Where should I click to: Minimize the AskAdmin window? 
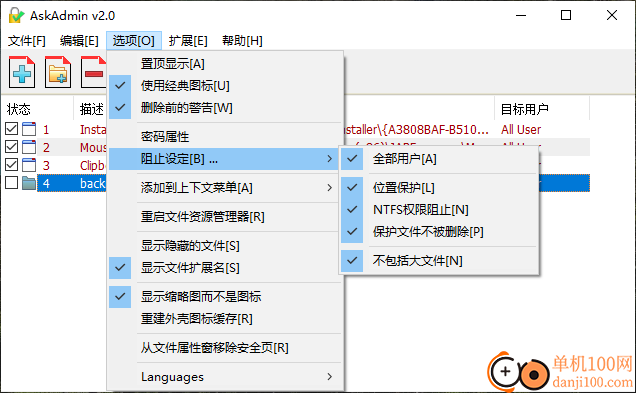coord(521,15)
